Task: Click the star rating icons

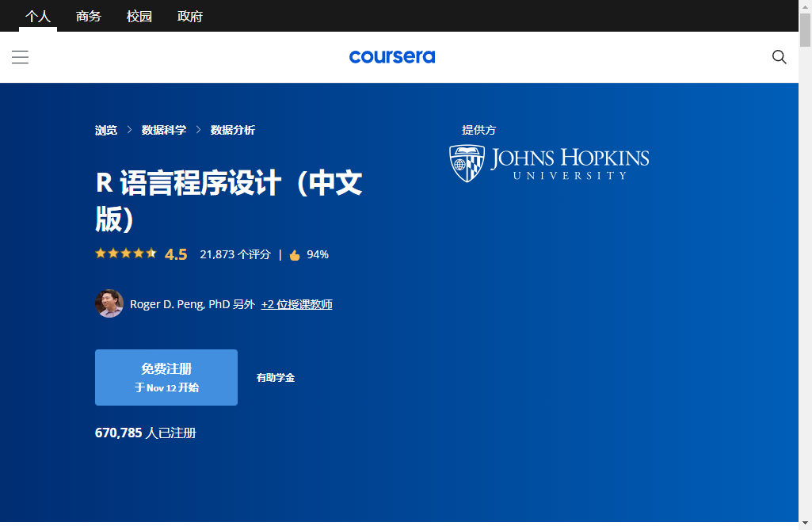Action: pos(126,254)
